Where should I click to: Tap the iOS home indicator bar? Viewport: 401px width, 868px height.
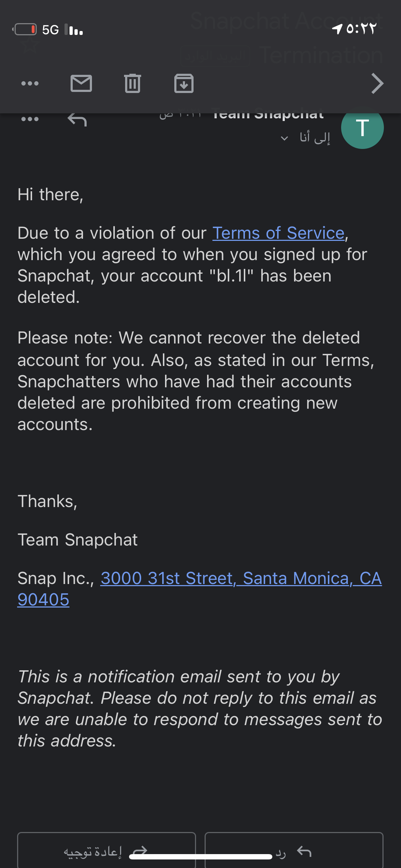201,857
